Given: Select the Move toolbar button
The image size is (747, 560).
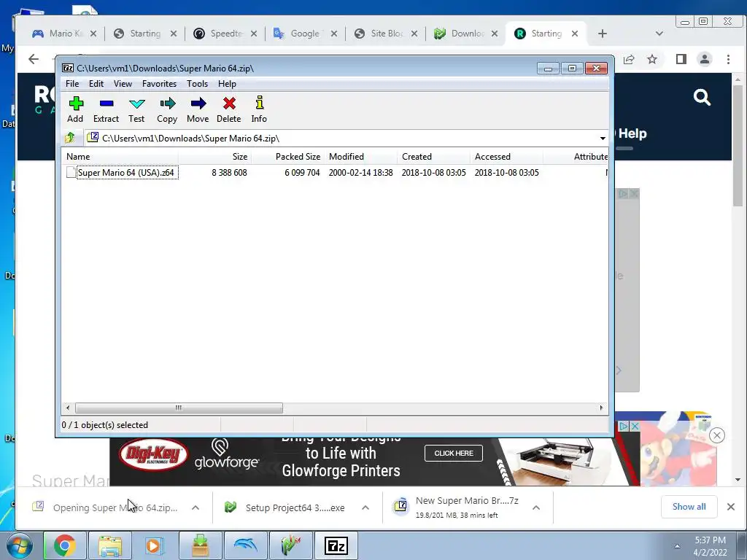Looking at the screenshot, I should click(198, 109).
